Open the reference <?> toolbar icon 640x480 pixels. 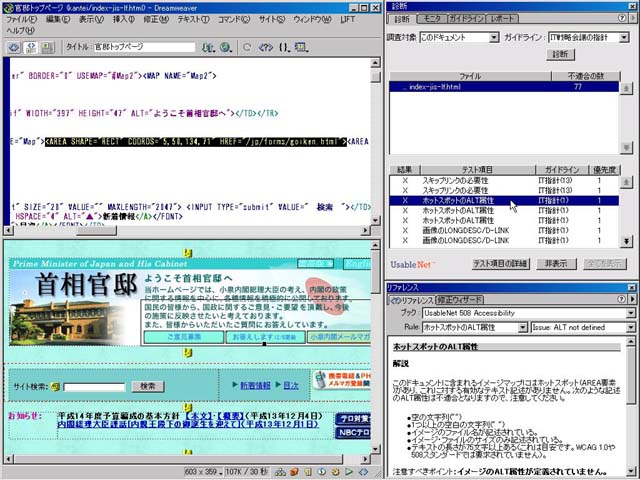click(267, 47)
